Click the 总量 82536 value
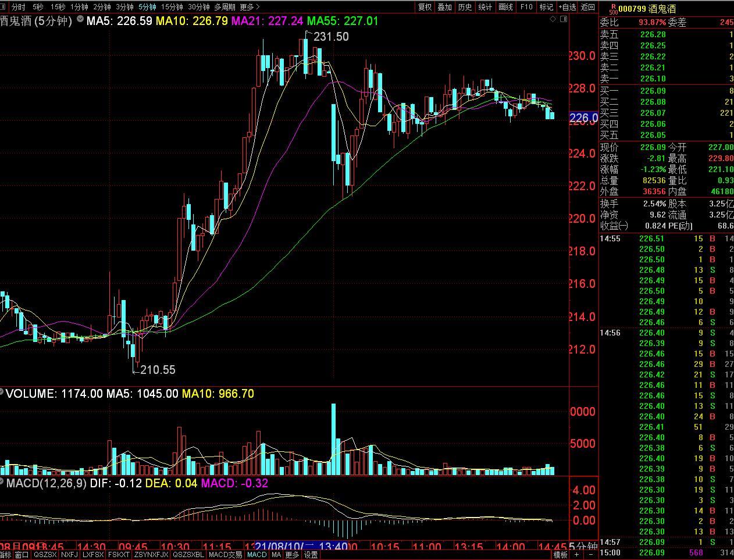The width and height of the screenshot is (734, 560). click(654, 180)
